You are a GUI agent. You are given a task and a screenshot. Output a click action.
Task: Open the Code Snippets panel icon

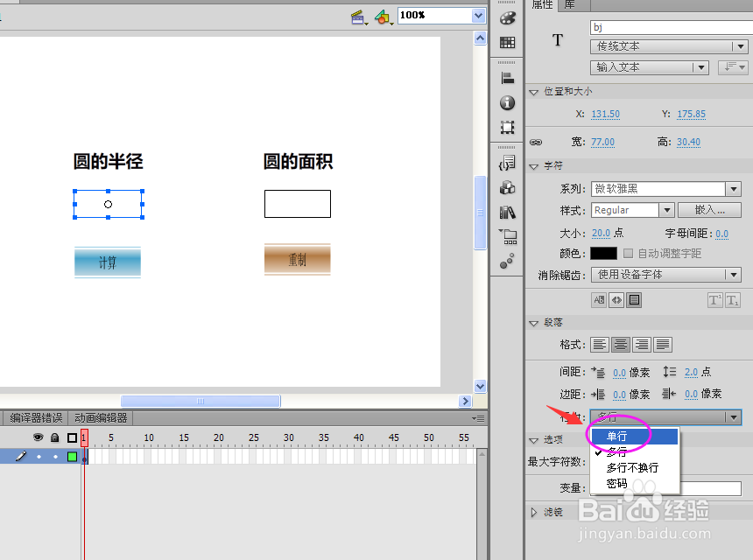pos(507,162)
